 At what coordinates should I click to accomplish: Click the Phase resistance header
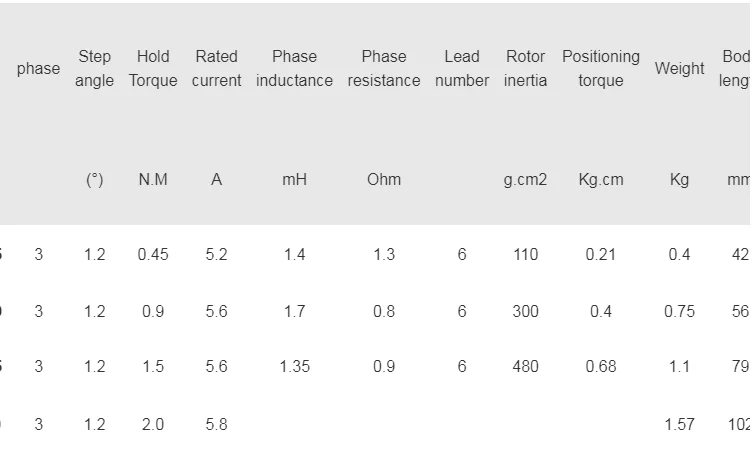click(384, 68)
